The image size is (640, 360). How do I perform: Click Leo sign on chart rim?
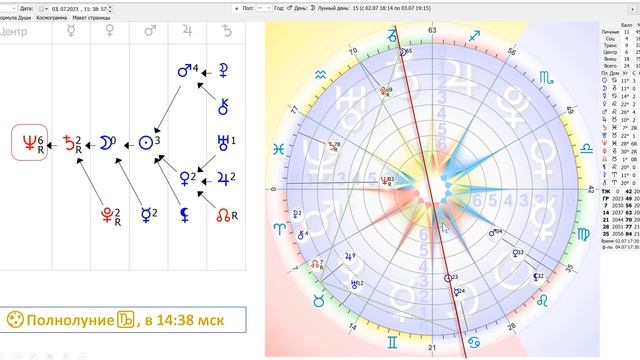pyautogui.click(x=542, y=301)
